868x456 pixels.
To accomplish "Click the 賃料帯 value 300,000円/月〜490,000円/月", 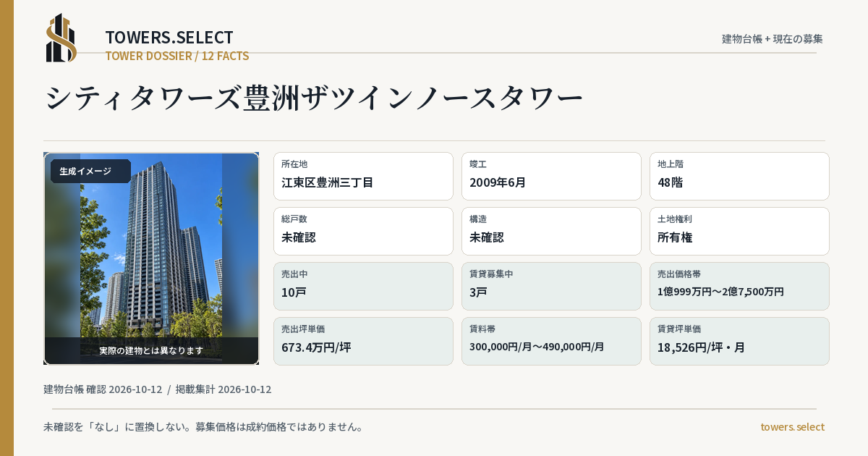I will [537, 347].
